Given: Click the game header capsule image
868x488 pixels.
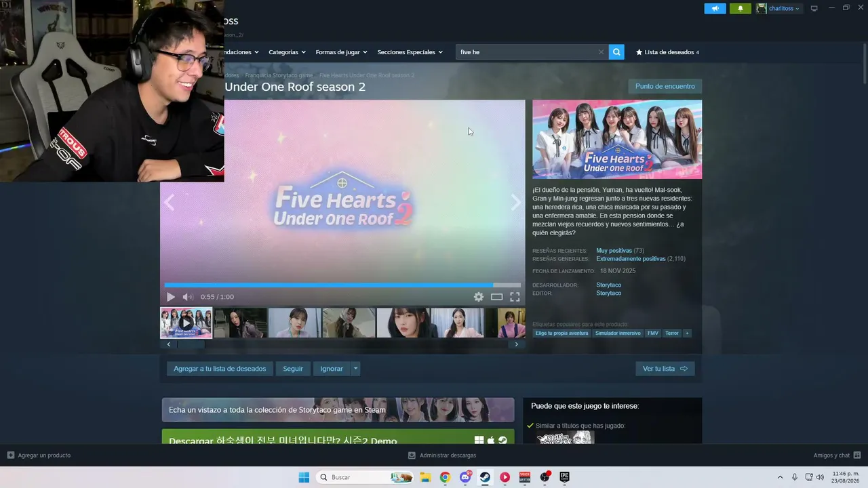Looking at the screenshot, I should 617,140.
